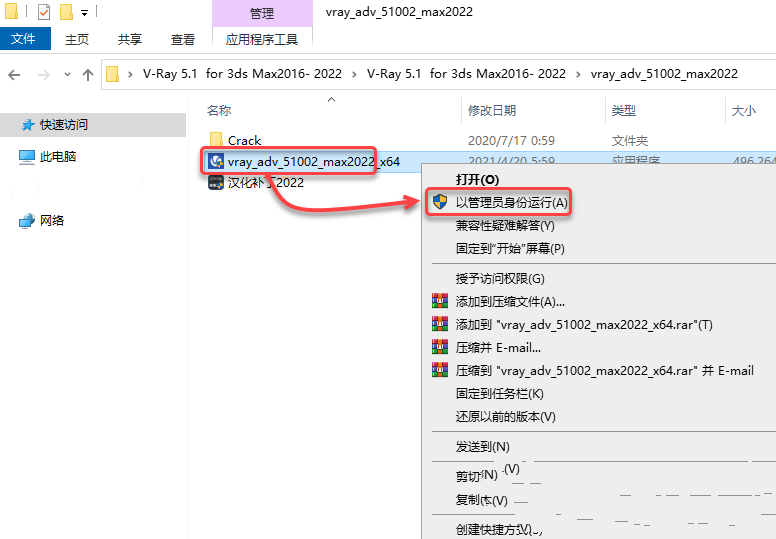Select the Crack folder
This screenshot has height=539, width=776.
coord(244,141)
